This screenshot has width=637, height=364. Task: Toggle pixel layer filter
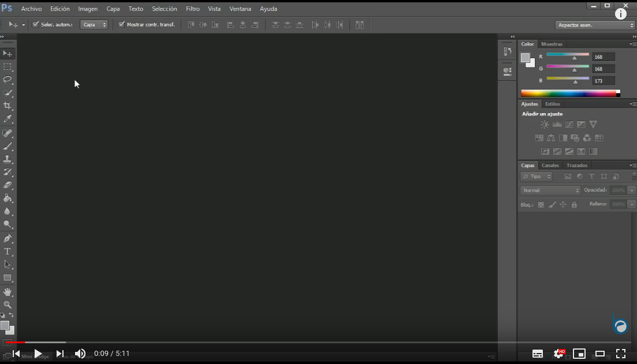pos(568,177)
